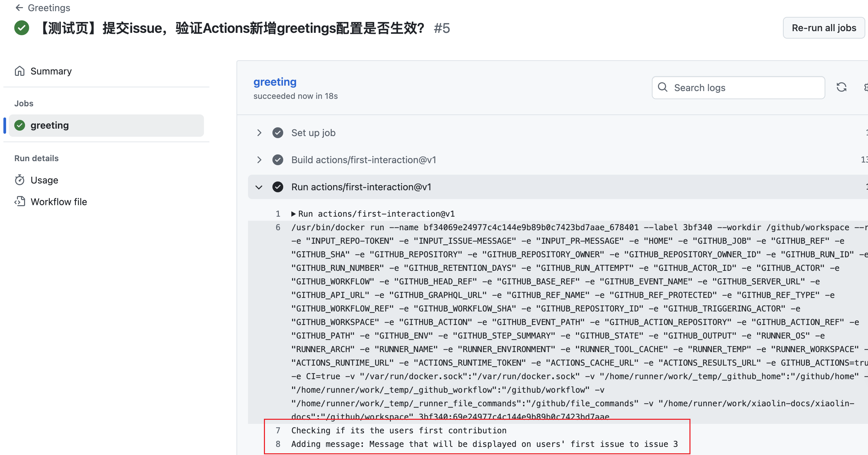
Task: Click the refresh logs icon
Action: [841, 87]
